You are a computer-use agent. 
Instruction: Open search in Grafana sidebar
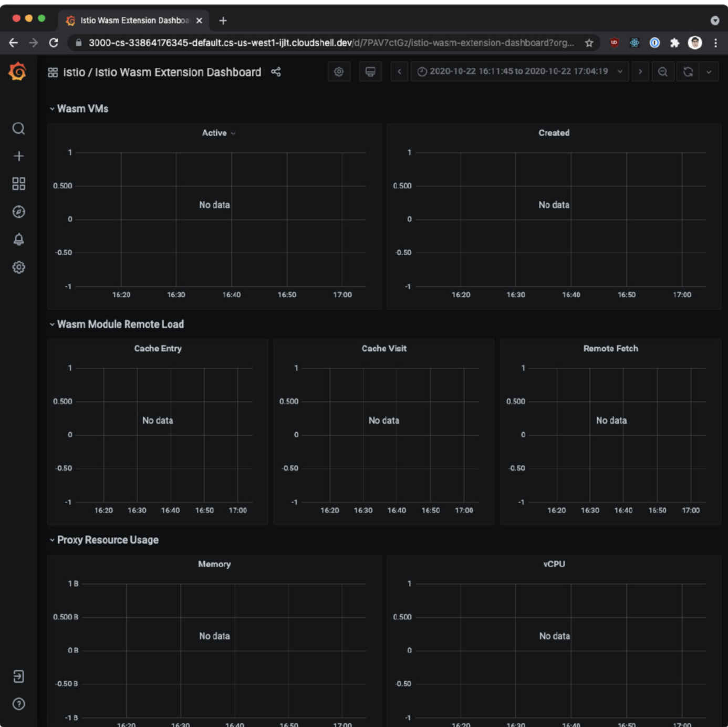pyautogui.click(x=18, y=129)
